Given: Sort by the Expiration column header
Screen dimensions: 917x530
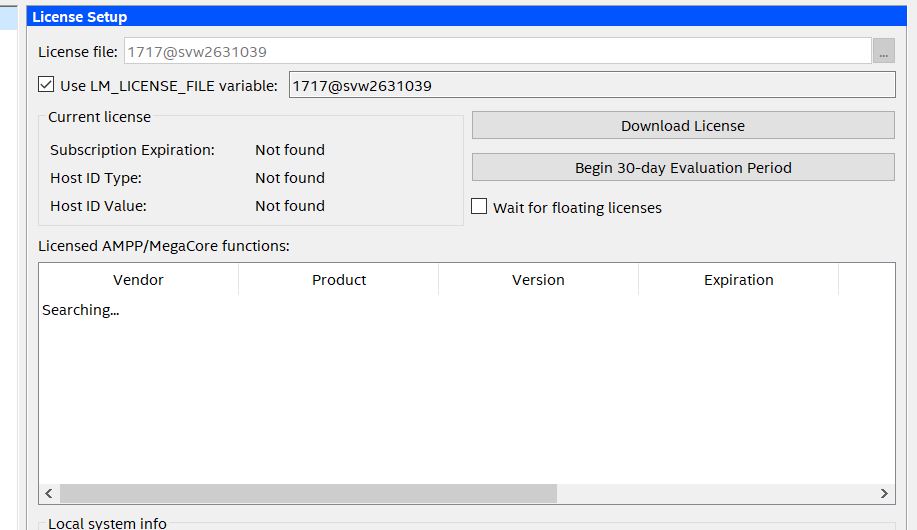Looking at the screenshot, I should [x=739, y=280].
